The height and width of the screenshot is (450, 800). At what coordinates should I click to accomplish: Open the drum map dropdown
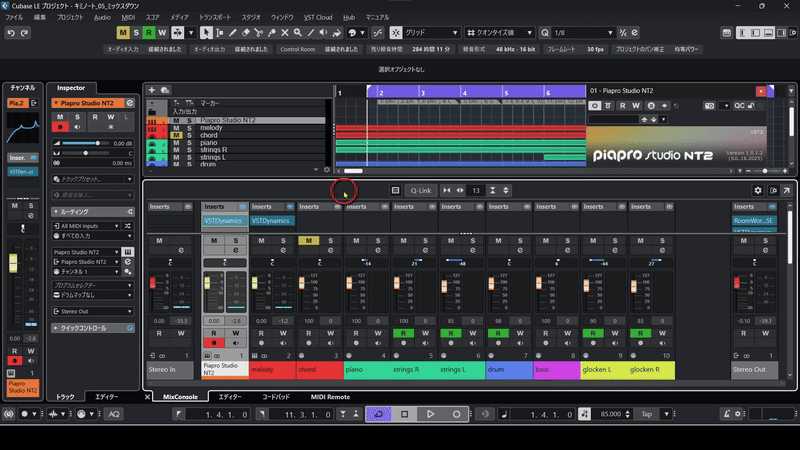(x=93, y=295)
